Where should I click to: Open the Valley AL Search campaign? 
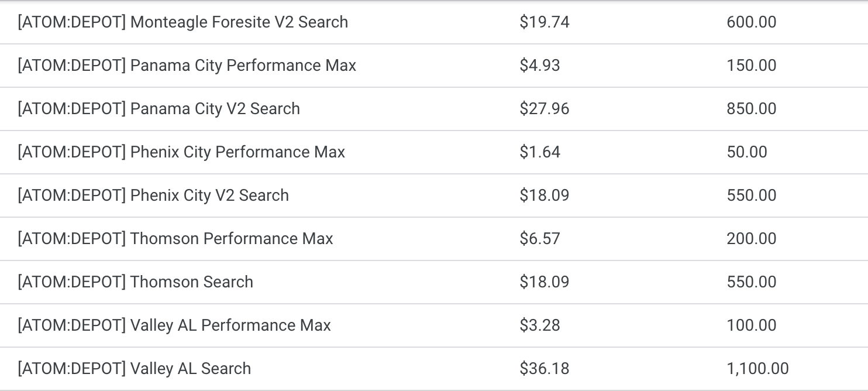pos(134,369)
